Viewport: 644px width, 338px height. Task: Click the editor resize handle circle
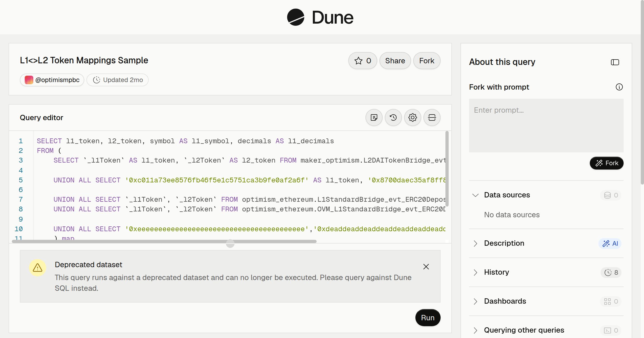[x=230, y=243]
